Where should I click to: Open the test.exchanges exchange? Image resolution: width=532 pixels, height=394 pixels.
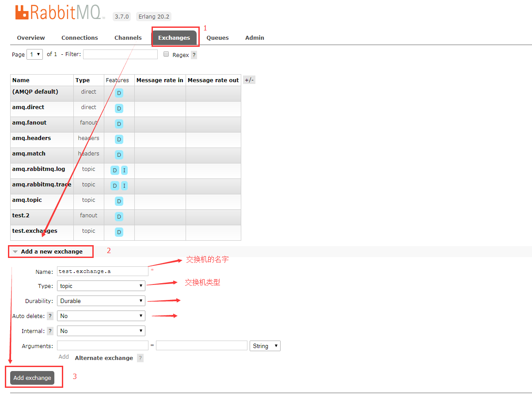tap(34, 231)
